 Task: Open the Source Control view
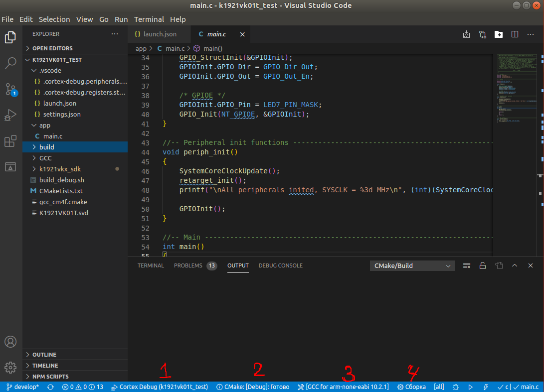tap(10, 89)
